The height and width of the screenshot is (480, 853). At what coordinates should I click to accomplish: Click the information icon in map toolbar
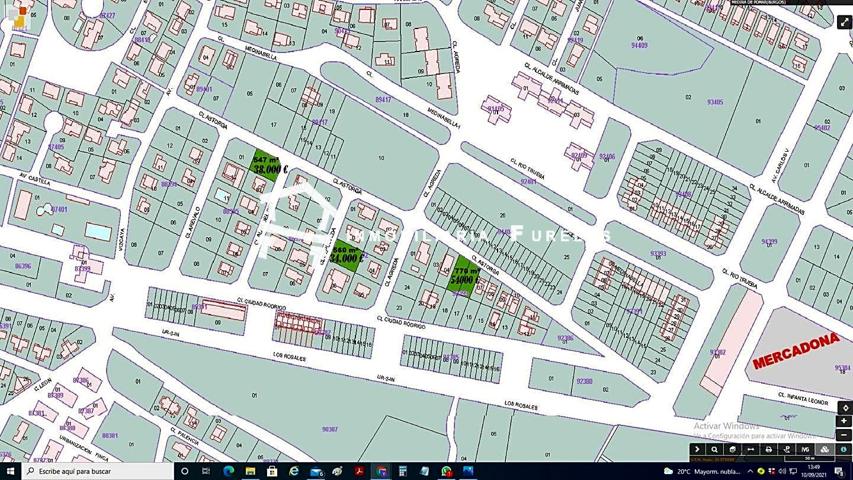tap(843, 450)
